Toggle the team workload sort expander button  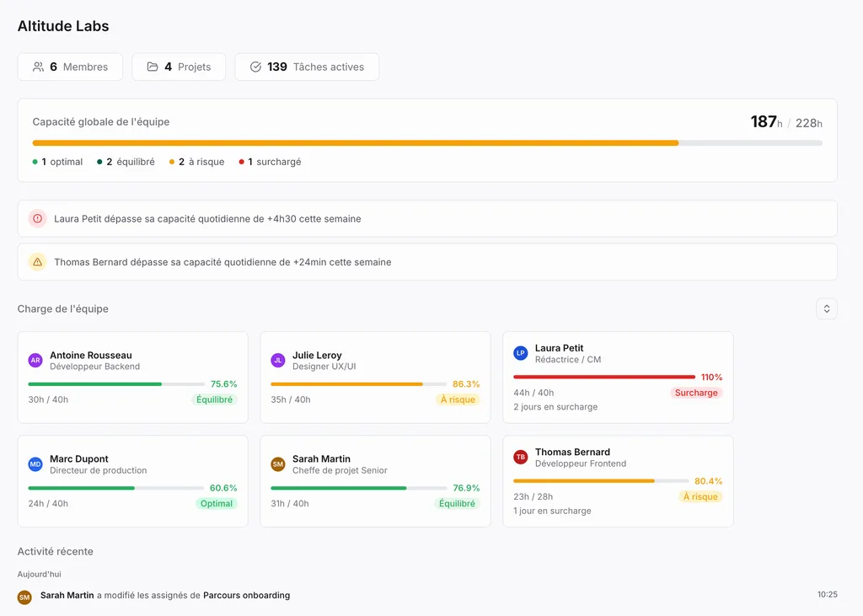(x=827, y=308)
